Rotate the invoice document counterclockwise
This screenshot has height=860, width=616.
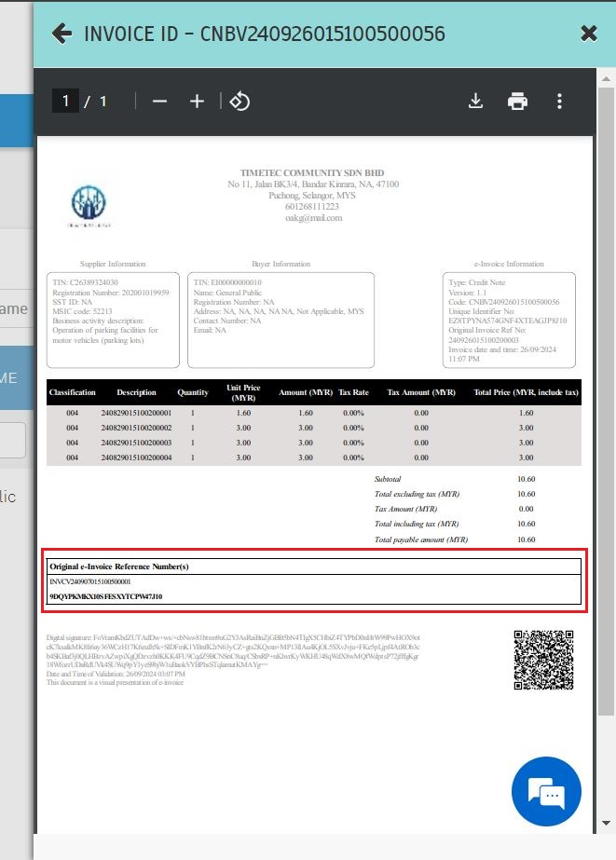pos(240,102)
